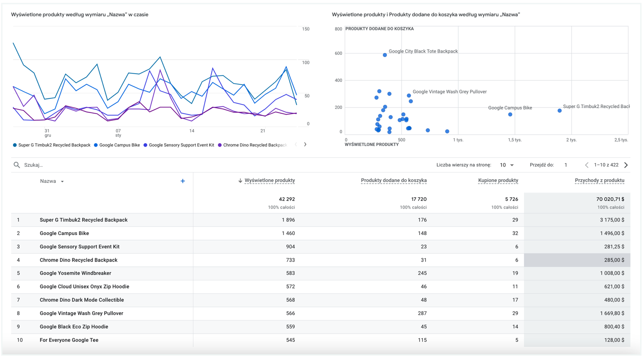Open the rows per page dropdown
This screenshot has height=359, width=644.
pos(506,165)
